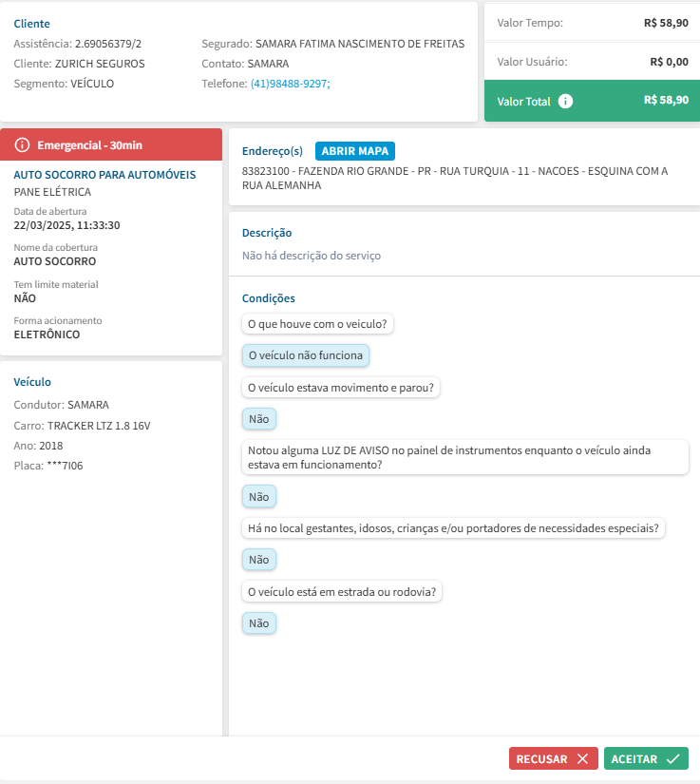Screen dimensions: 700x784
Task: Click the gestantes, idosos, crianças question
Action: click(453, 528)
